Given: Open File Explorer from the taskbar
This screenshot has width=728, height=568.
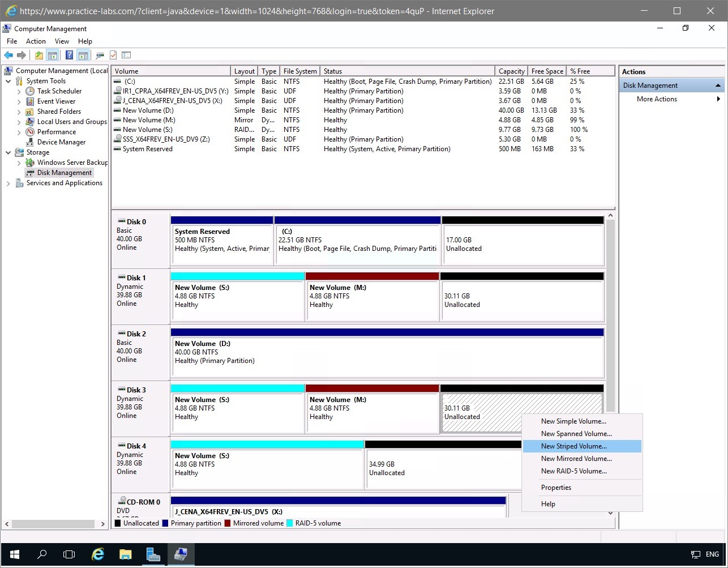Looking at the screenshot, I should pos(125,554).
